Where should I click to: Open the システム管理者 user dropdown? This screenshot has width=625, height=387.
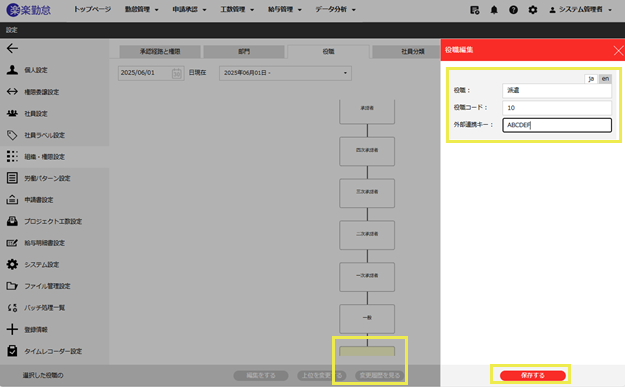click(x=580, y=10)
